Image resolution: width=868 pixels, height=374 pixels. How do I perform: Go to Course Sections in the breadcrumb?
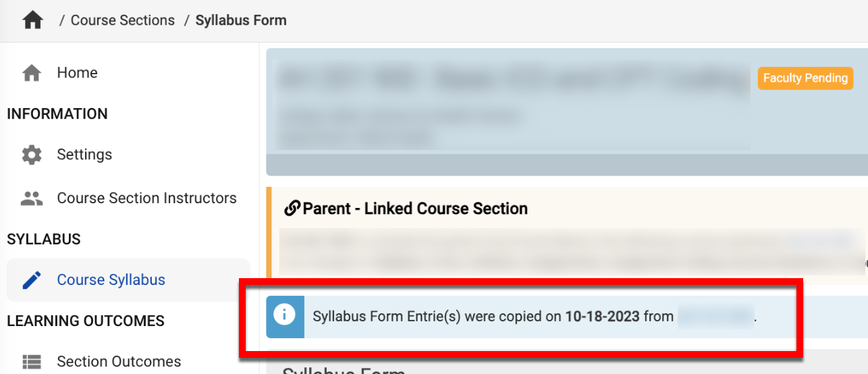[x=122, y=21]
